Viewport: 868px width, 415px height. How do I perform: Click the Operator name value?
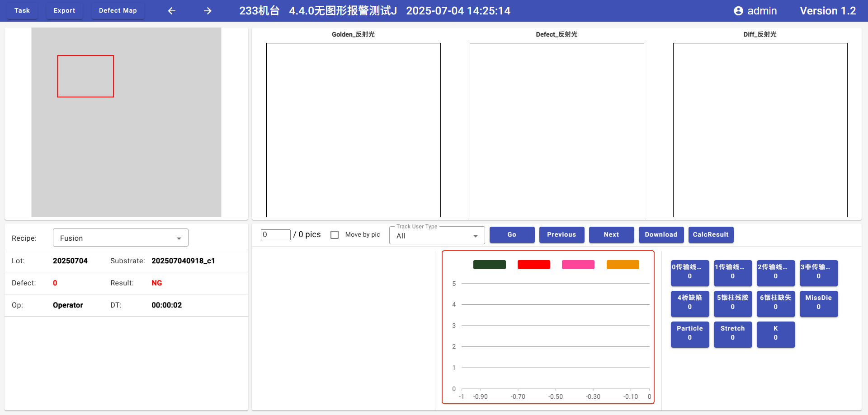[68, 305]
